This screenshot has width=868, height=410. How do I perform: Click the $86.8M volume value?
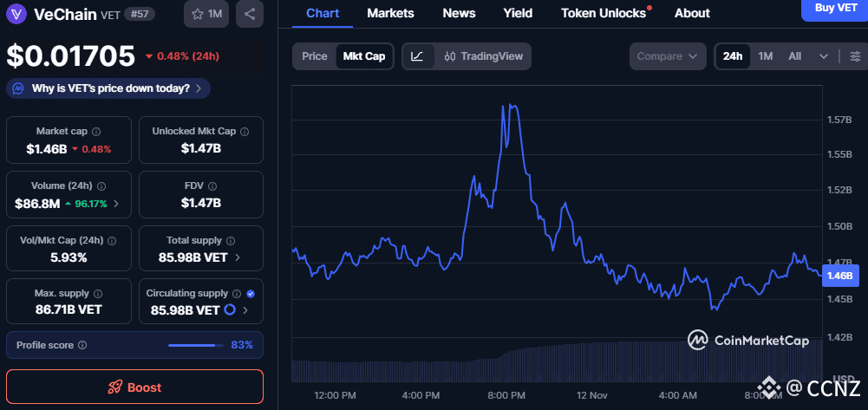pos(37,204)
